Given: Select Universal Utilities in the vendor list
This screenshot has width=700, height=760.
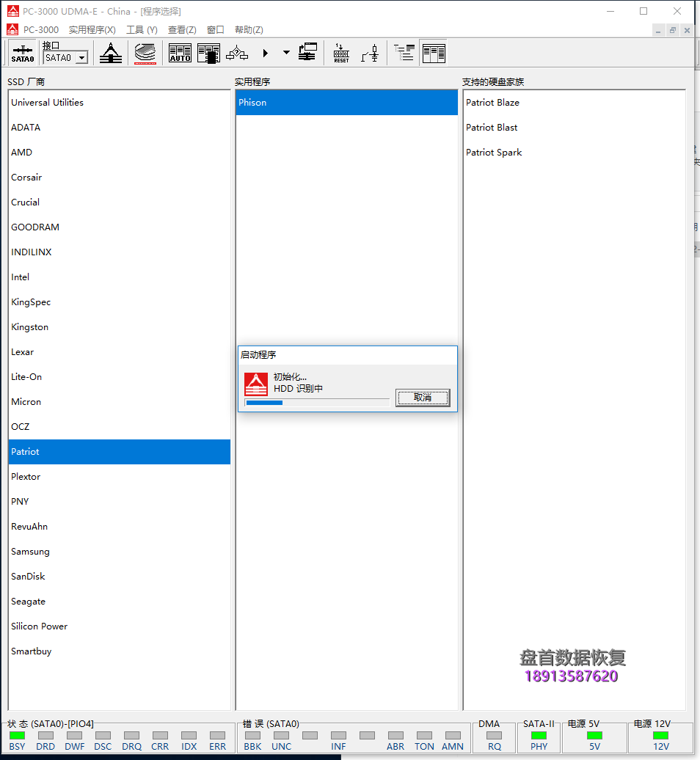Looking at the screenshot, I should [120, 102].
